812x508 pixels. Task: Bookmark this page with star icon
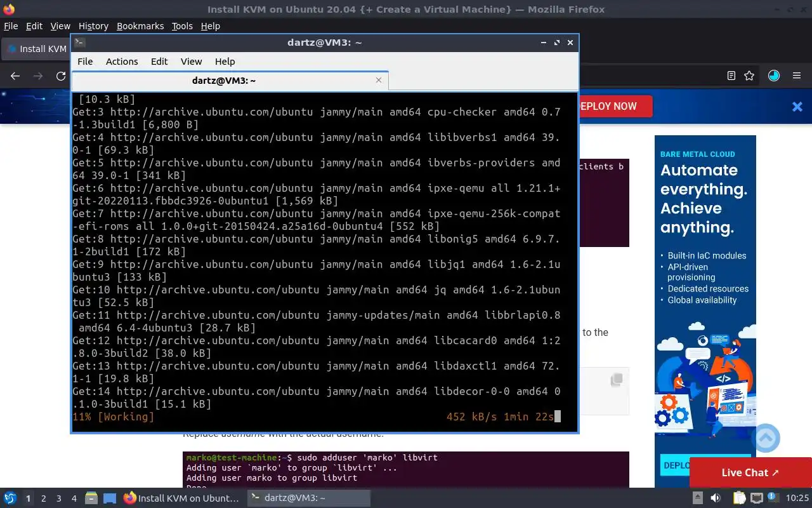click(749, 76)
